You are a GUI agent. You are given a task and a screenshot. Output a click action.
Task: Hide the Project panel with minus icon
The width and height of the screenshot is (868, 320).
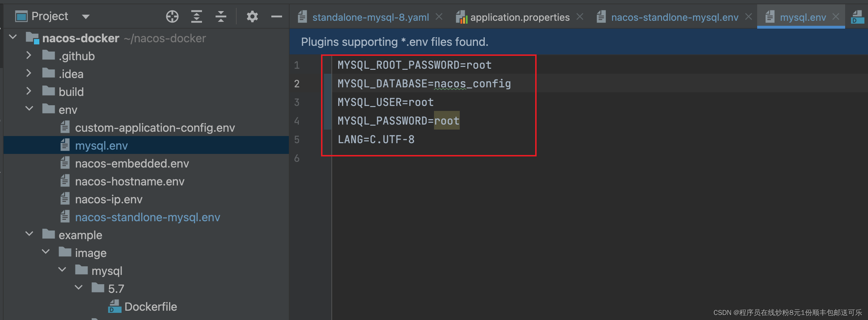tap(277, 16)
